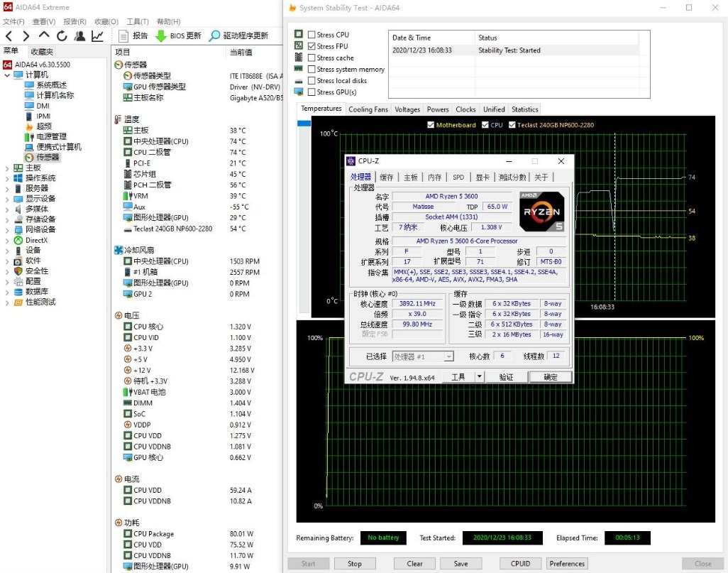Click the 驱动程序更新 magnifier icon
The height and width of the screenshot is (573, 728).
[x=215, y=36]
